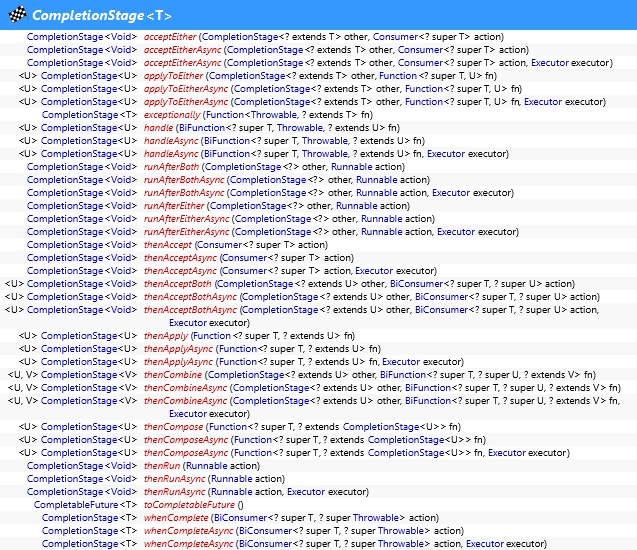This screenshot has width=637, height=550.
Task: Click CompletionStage<U> parameter type in thenCompose row
Action: [x=393, y=427]
